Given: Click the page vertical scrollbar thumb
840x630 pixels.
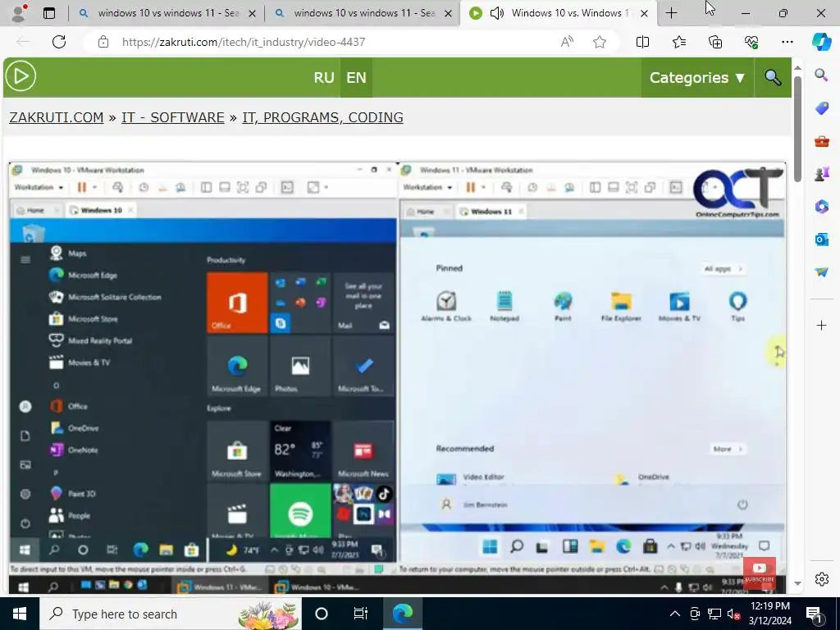Looking at the screenshot, I should click(x=797, y=129).
